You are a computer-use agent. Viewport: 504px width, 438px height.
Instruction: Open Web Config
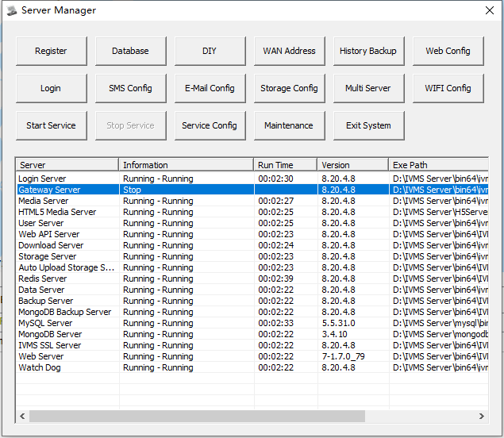click(448, 51)
